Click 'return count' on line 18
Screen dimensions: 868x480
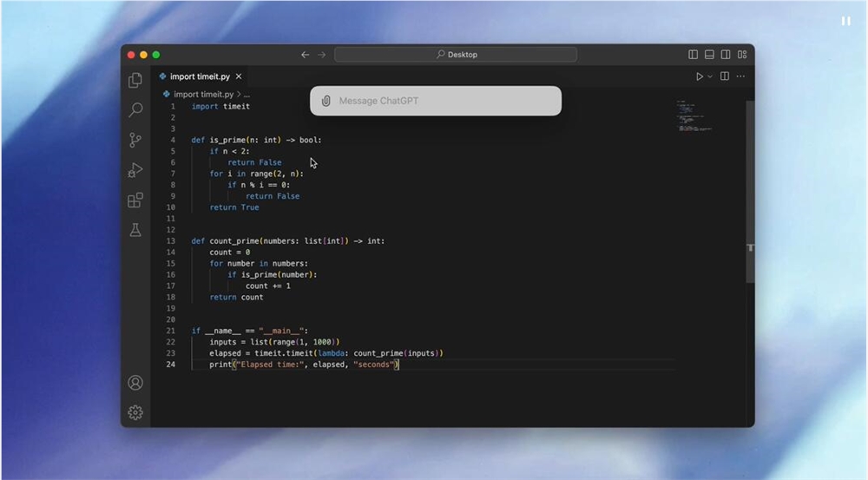pyautogui.click(x=236, y=298)
